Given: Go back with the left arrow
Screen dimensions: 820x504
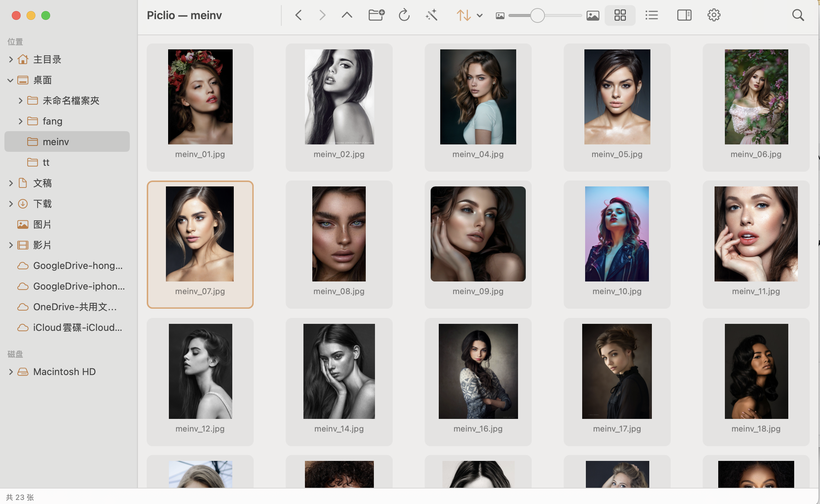Looking at the screenshot, I should pyautogui.click(x=299, y=15).
